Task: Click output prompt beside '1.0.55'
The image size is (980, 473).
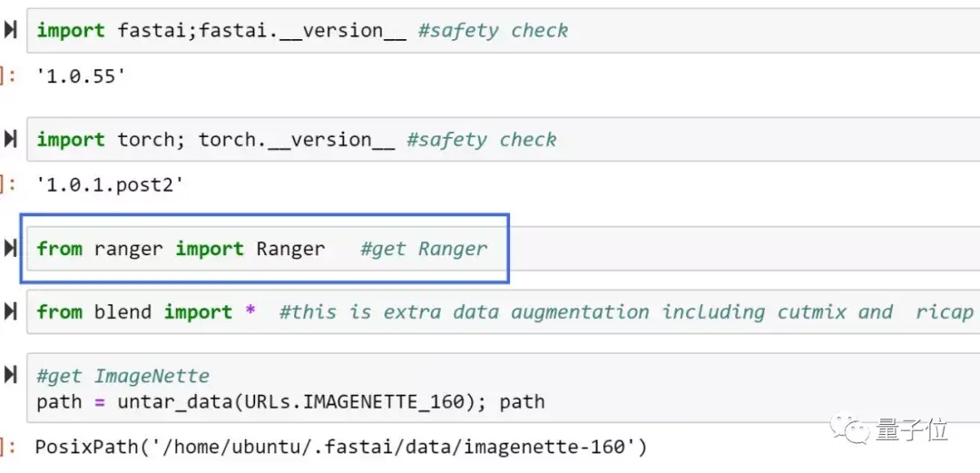Action: [x=9, y=76]
